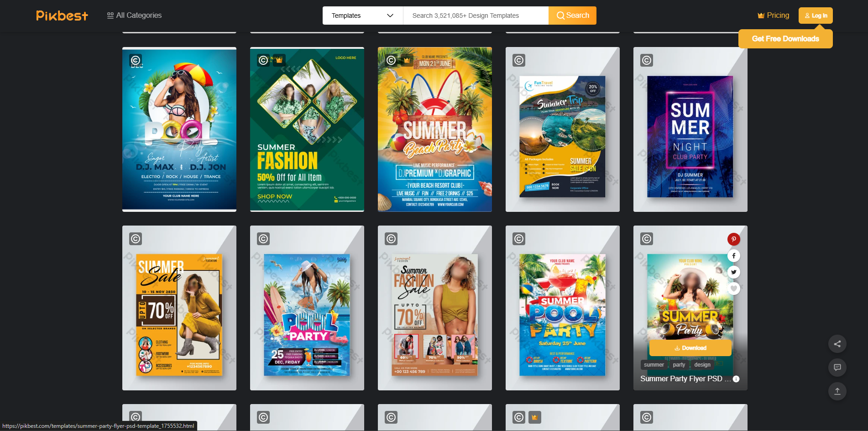Toggle the favorite heart on Summer Party flyer
The image size is (868, 431).
[x=733, y=289]
